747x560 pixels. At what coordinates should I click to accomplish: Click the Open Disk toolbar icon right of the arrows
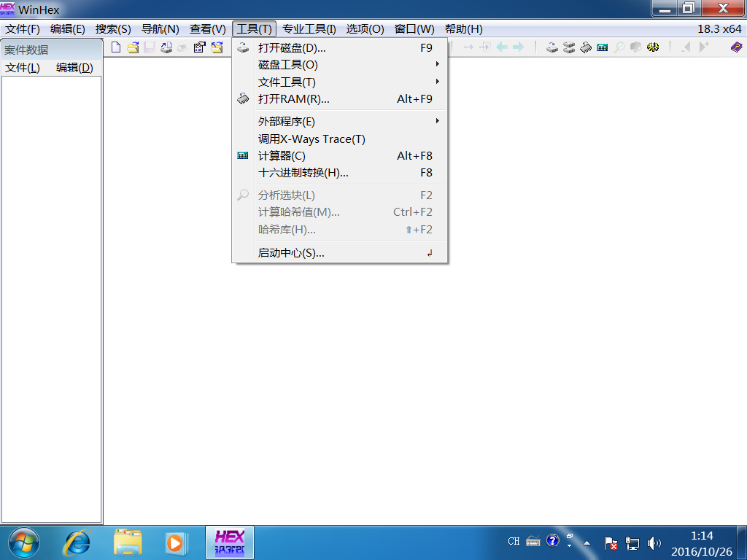[x=551, y=47]
